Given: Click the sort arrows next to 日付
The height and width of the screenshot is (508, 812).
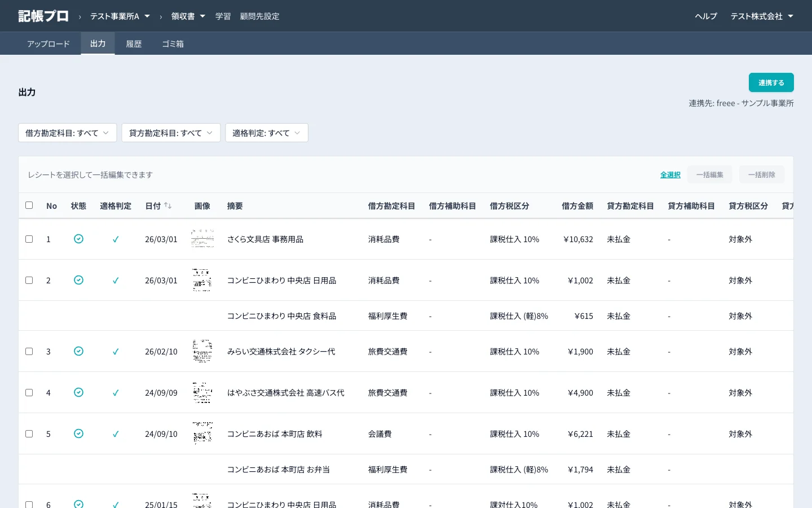Looking at the screenshot, I should 168,205.
